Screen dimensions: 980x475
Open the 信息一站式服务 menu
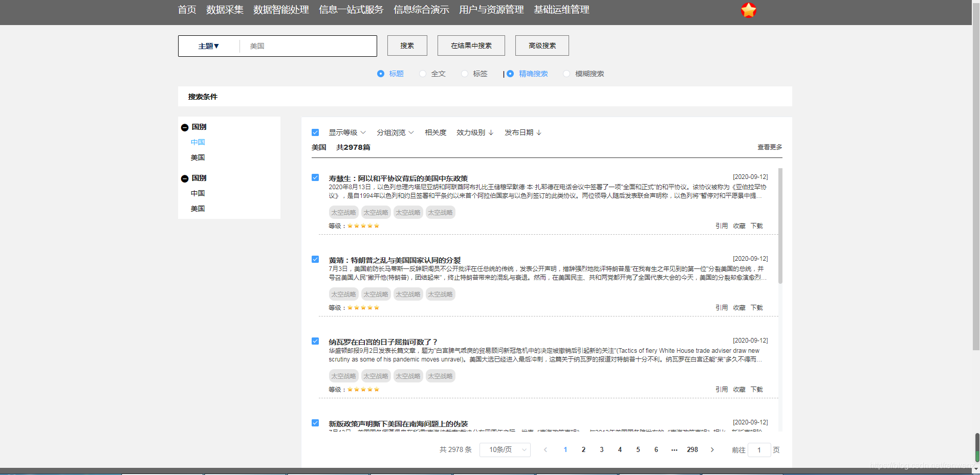coord(351,10)
